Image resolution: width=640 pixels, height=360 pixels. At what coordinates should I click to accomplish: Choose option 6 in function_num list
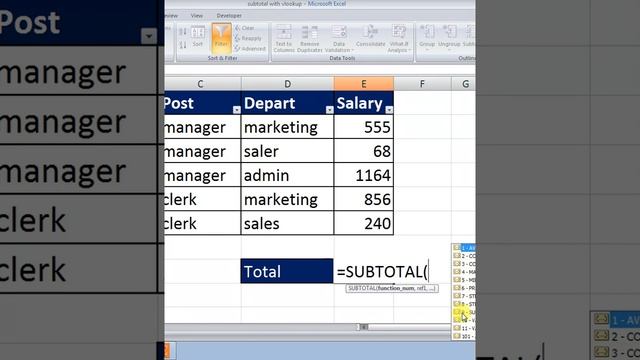tap(464, 288)
